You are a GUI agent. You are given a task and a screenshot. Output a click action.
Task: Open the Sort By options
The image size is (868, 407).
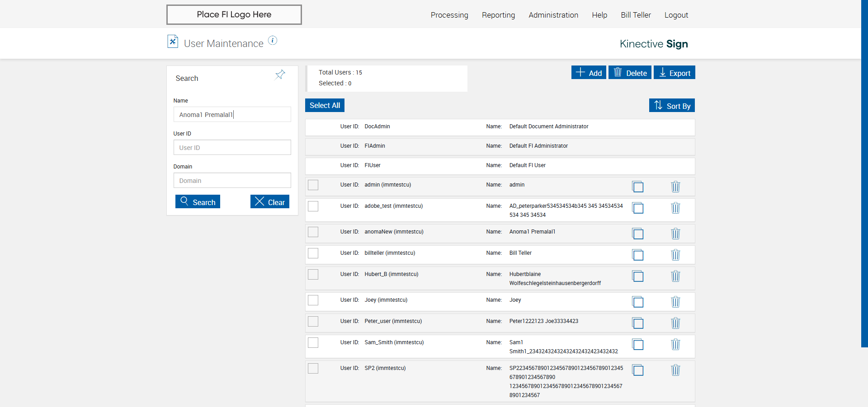coord(672,106)
